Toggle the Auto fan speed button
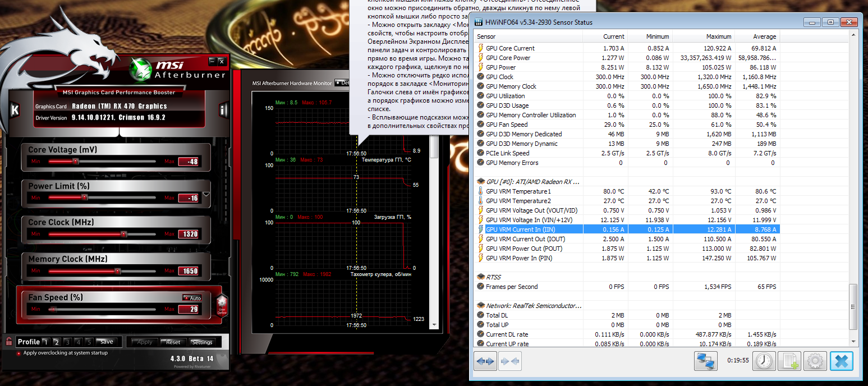This screenshot has width=868, height=386. click(x=191, y=298)
